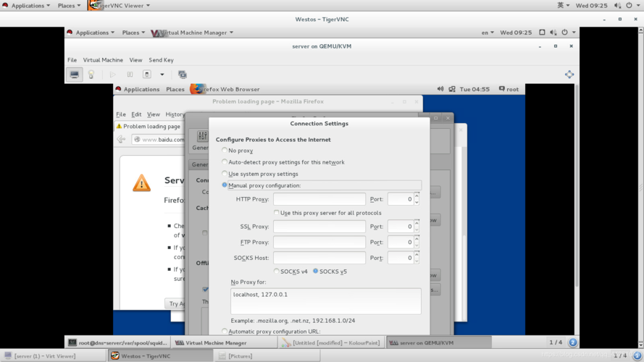
Task: Click the virt-manager console monitor icon
Action: pyautogui.click(x=75, y=75)
